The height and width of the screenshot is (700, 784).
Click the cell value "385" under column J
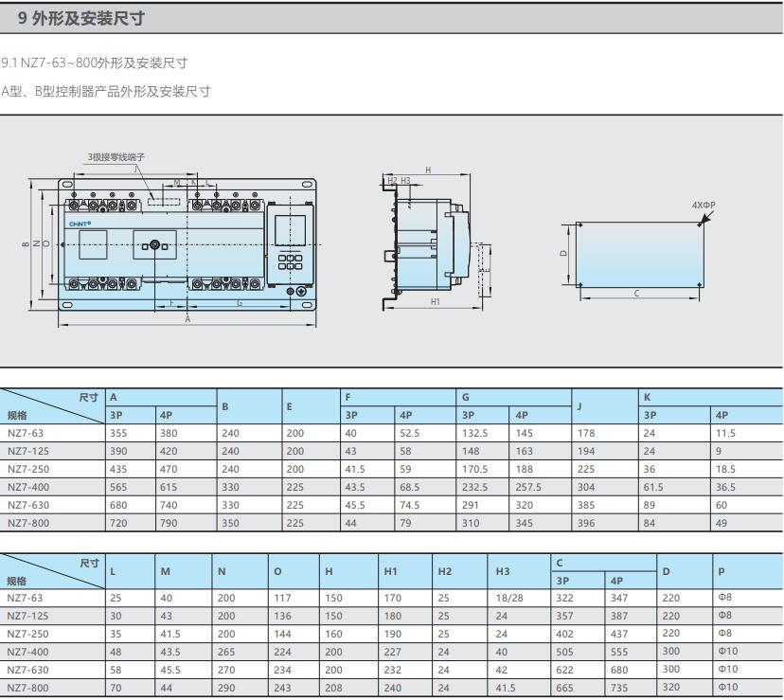586,506
